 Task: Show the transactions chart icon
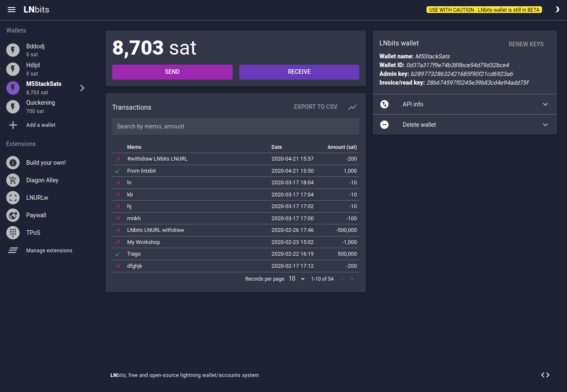coord(353,107)
